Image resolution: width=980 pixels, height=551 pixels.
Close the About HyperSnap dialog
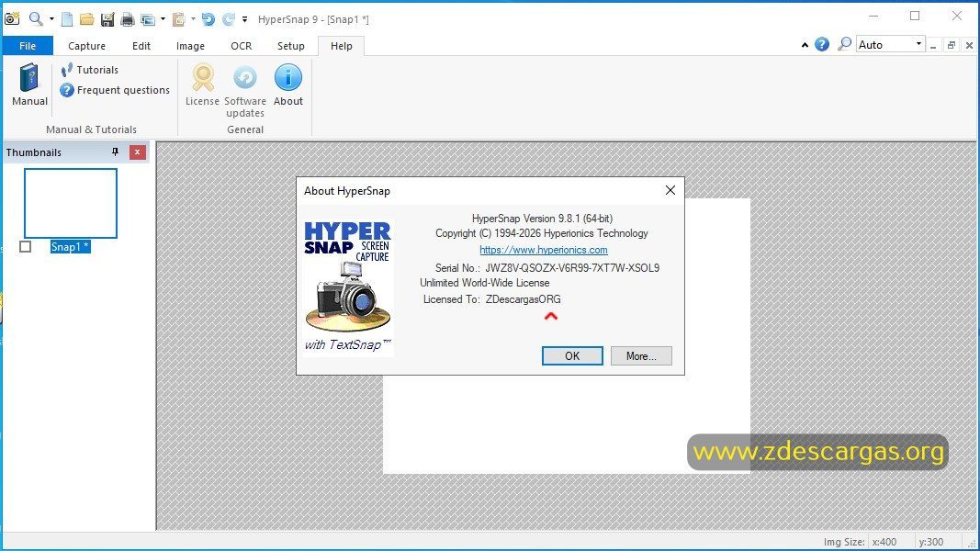(670, 190)
